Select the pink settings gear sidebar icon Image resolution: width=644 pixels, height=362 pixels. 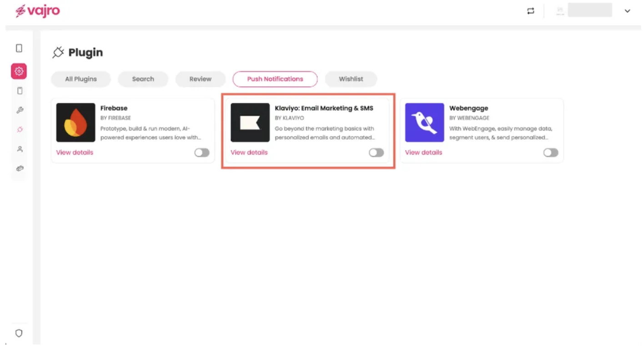19,71
